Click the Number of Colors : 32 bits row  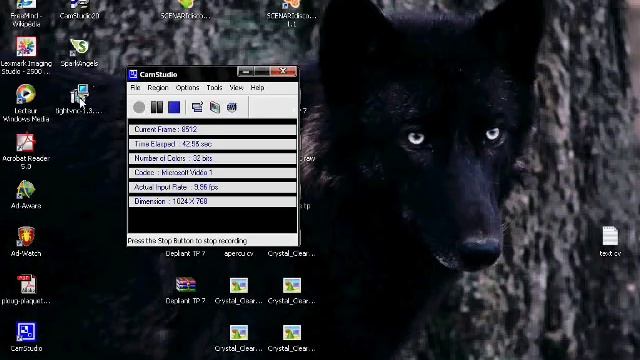point(212,158)
